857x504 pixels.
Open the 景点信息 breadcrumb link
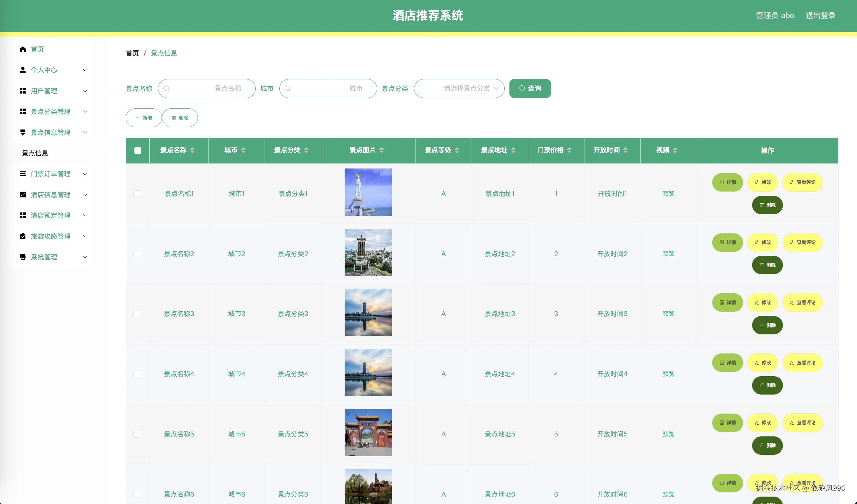[164, 53]
